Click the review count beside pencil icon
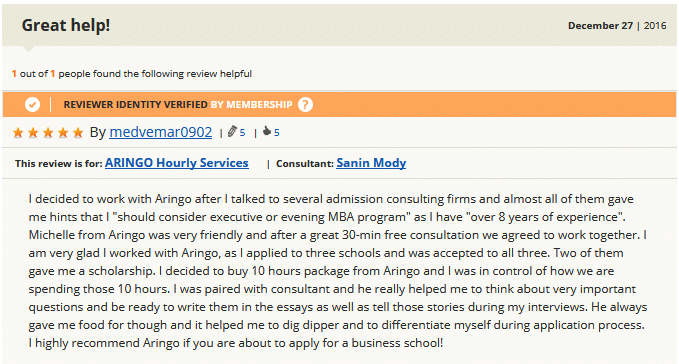 [x=242, y=133]
